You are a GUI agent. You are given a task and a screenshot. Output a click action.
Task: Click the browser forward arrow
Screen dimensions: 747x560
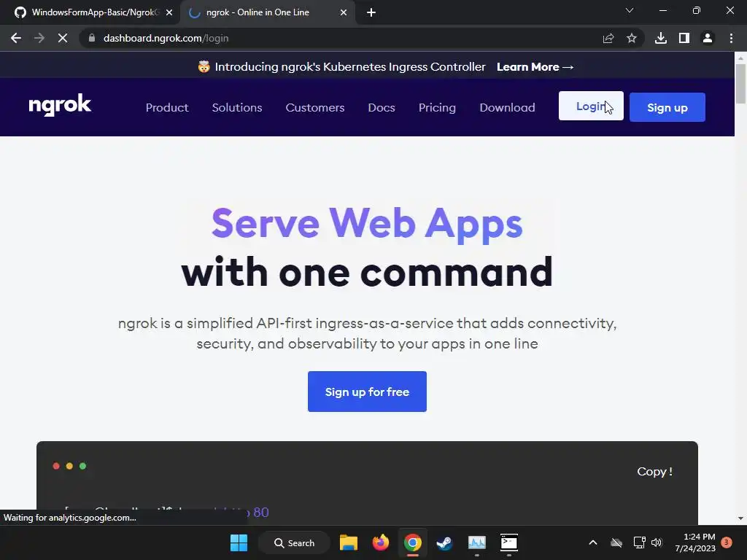(39, 38)
